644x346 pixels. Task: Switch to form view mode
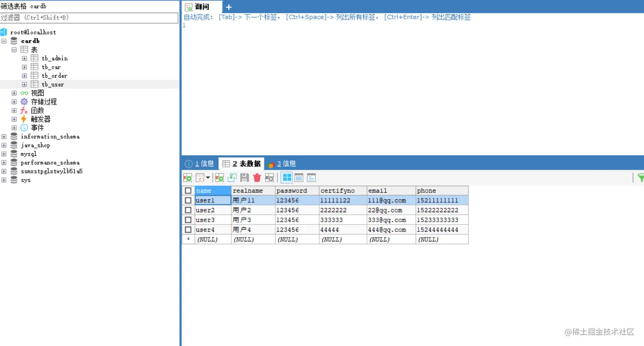tap(299, 178)
